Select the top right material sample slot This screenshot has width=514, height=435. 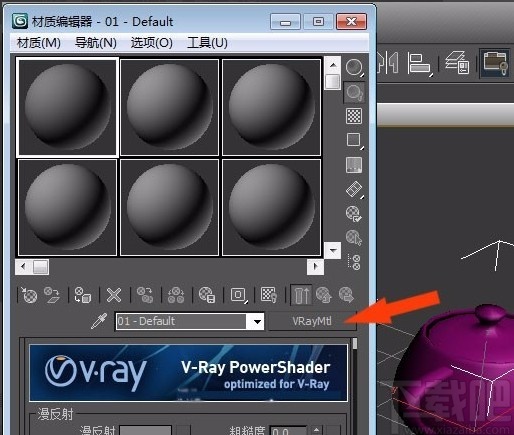click(271, 107)
